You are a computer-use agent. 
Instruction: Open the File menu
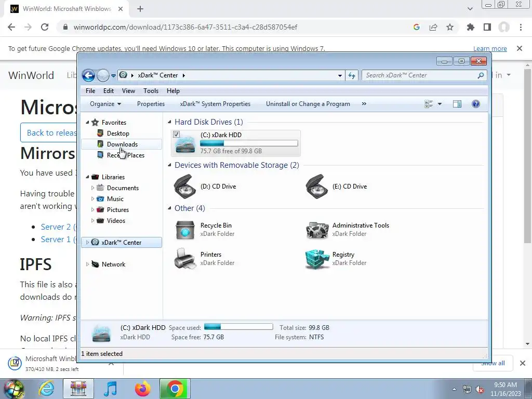(x=90, y=91)
